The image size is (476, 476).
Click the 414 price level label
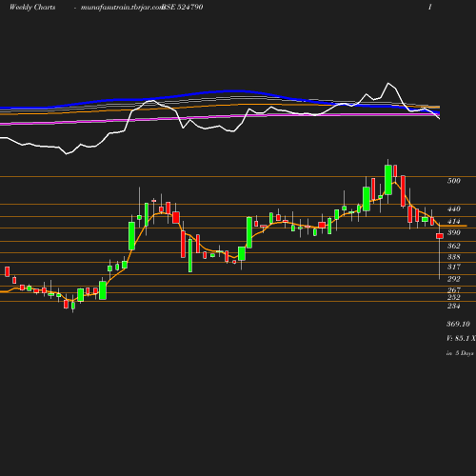454,221
